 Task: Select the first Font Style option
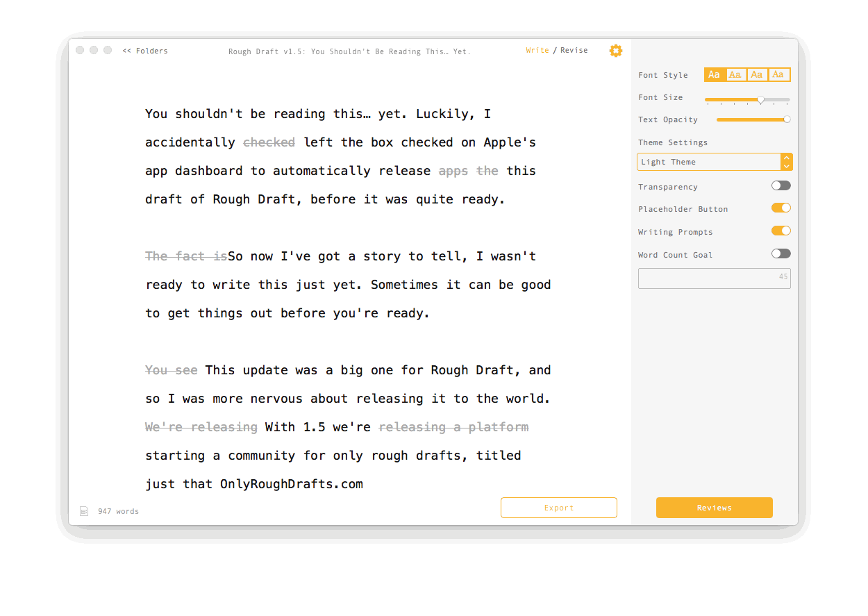pyautogui.click(x=715, y=74)
